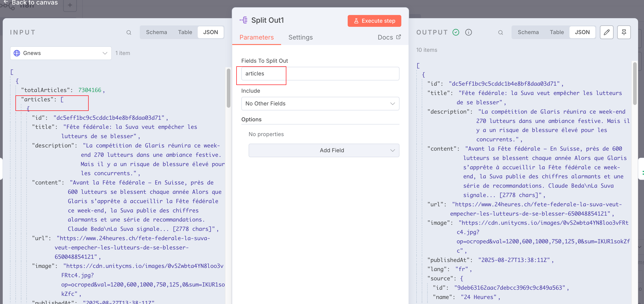Switch input view to Schema
This screenshot has width=644, height=304.
coord(156,32)
